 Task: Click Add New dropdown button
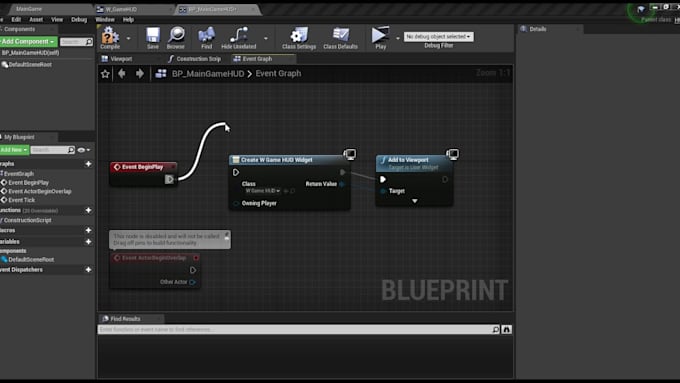click(x=14, y=150)
